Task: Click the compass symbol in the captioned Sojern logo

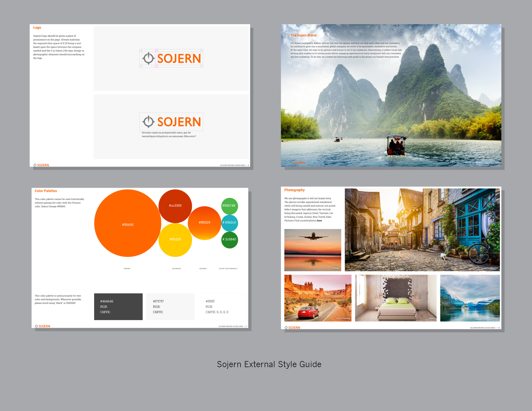Action: [148, 122]
